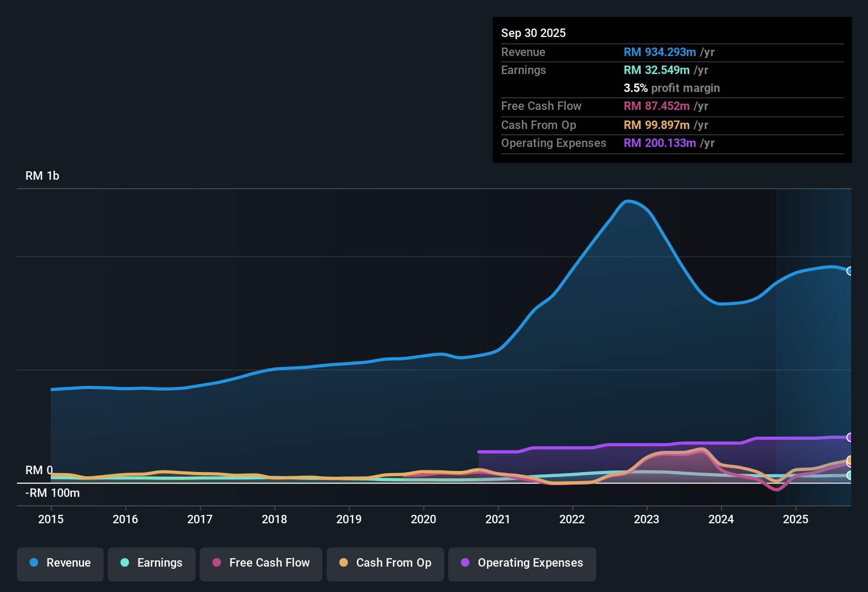Open details for the 3.5% profit margin row
Screen dimensions: 868x592
click(672, 88)
